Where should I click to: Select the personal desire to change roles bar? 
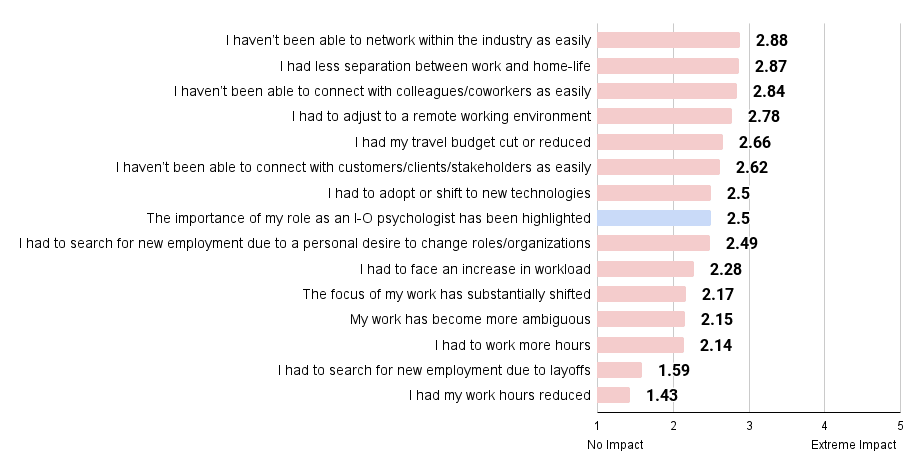click(654, 243)
